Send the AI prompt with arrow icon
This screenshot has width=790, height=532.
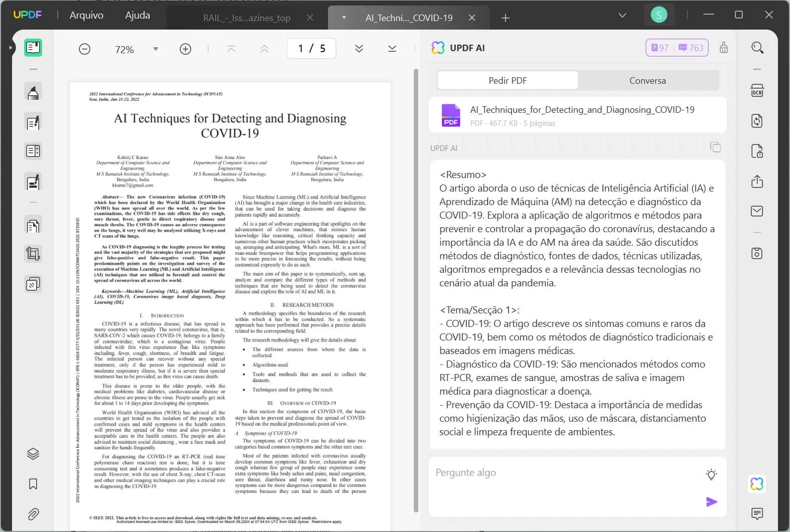click(x=711, y=501)
